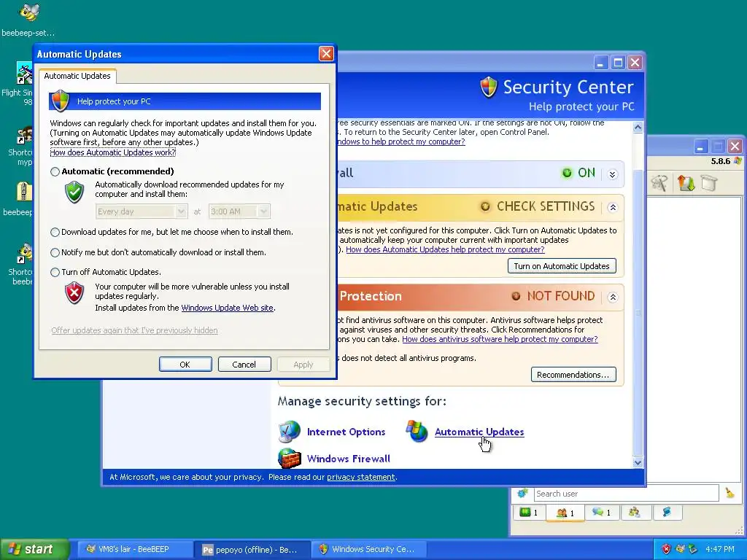Viewport: 747px width, 560px height.
Task: Select Download updates for me radio option
Action: pos(55,232)
